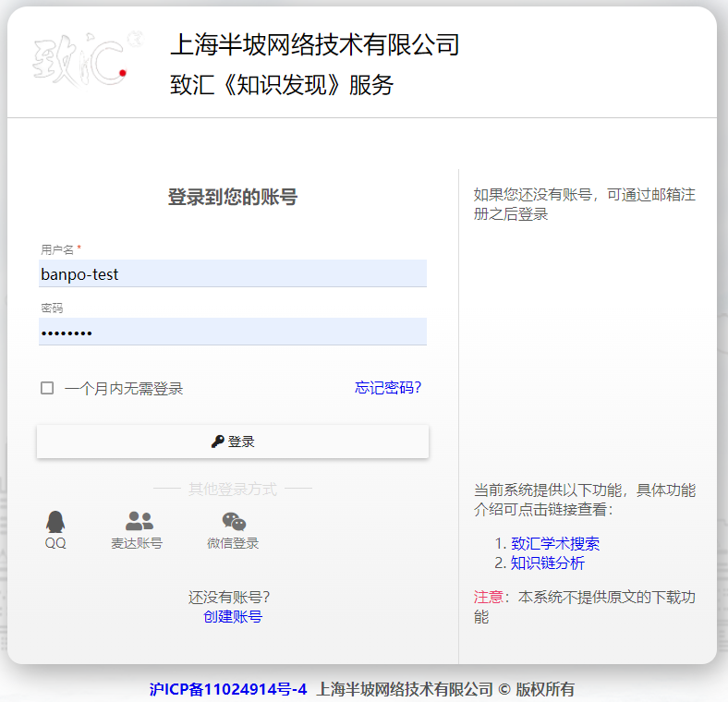Click the WeChat chat-bubble icon
Screen dimensions: 728x702
(x=234, y=522)
